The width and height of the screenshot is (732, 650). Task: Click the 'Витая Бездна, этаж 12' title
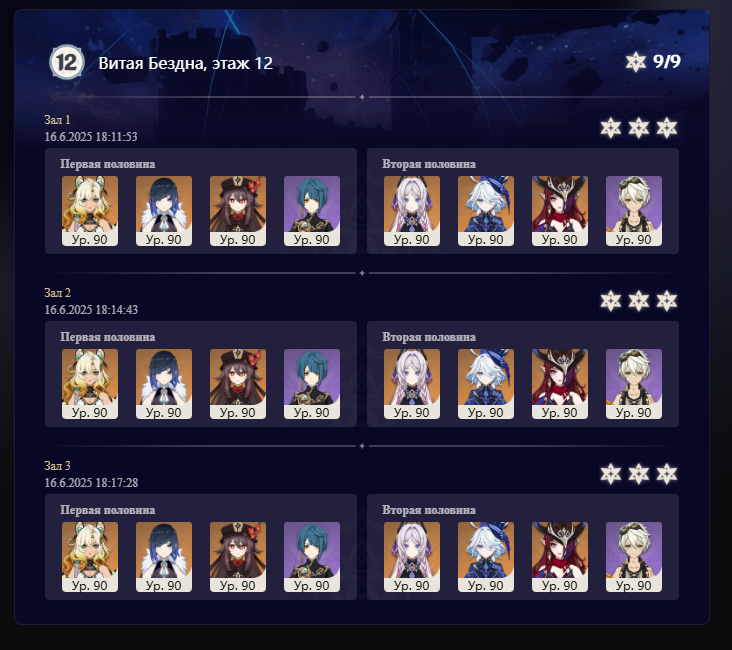click(x=185, y=63)
